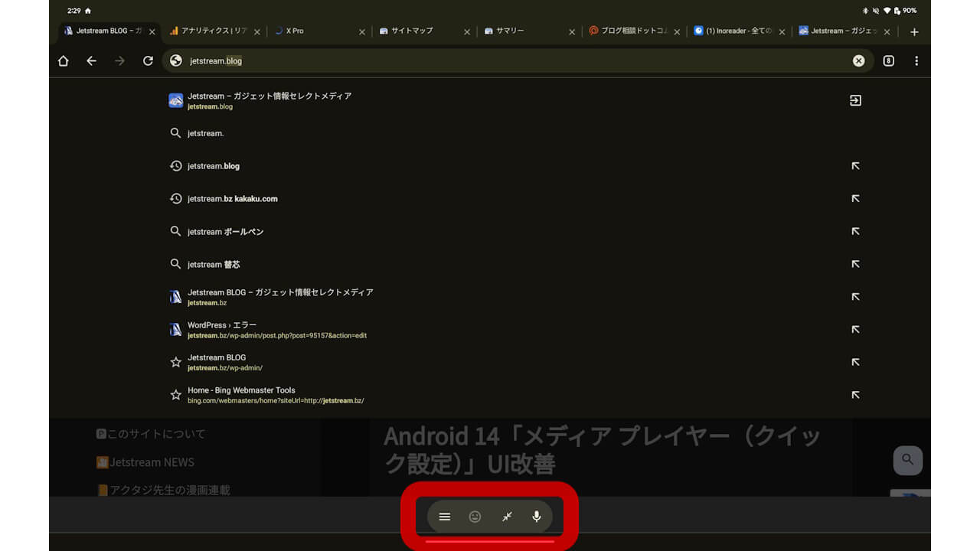Click the collapse arrows icon in keyboard toolbar

pyautogui.click(x=506, y=517)
